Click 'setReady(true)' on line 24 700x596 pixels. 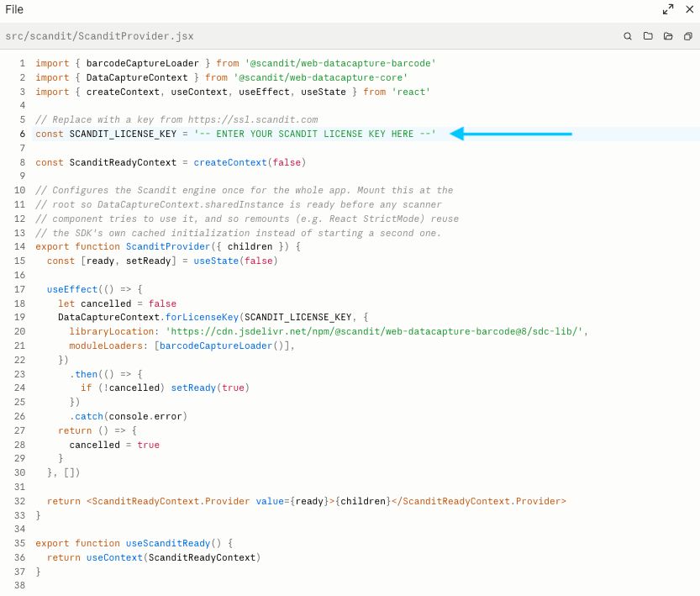[x=210, y=388]
